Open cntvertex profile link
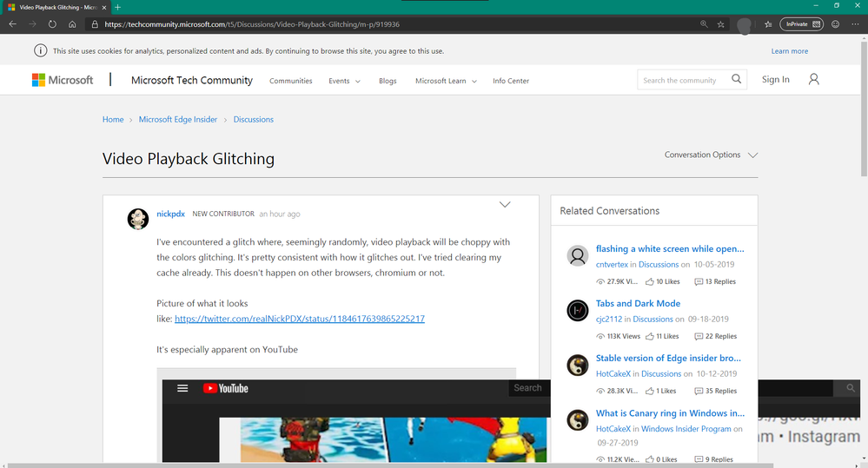Screen dimensions: 868x468 point(612,265)
